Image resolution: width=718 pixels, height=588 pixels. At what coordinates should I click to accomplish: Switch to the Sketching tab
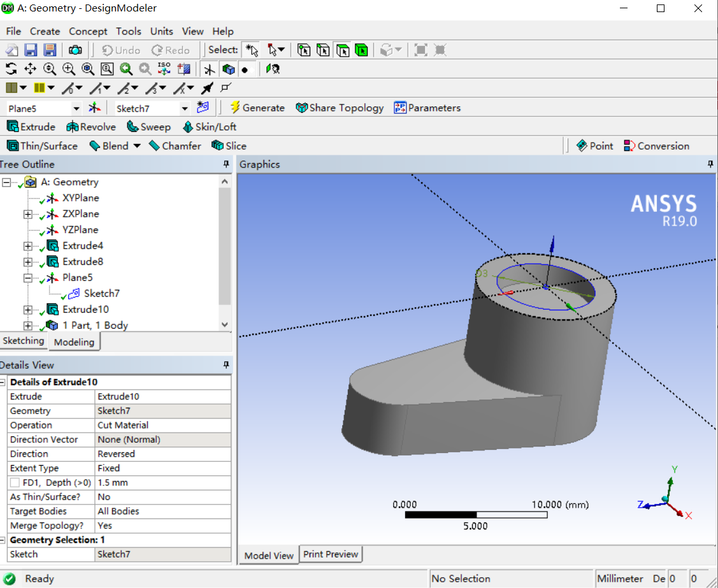[x=23, y=341]
